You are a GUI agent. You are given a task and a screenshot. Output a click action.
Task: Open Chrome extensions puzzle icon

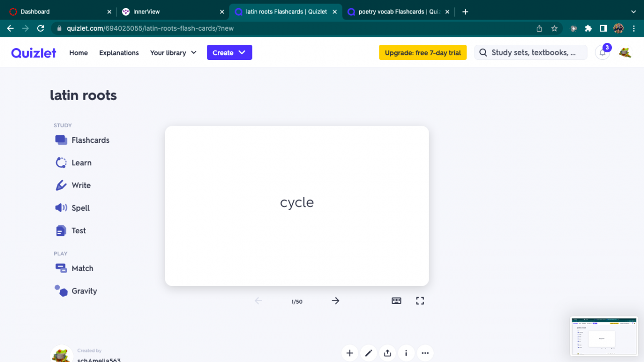pyautogui.click(x=588, y=29)
